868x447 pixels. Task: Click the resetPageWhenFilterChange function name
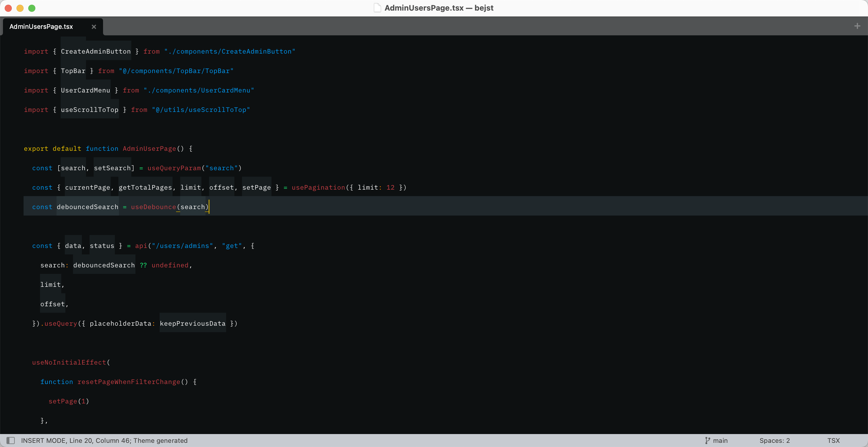point(129,382)
